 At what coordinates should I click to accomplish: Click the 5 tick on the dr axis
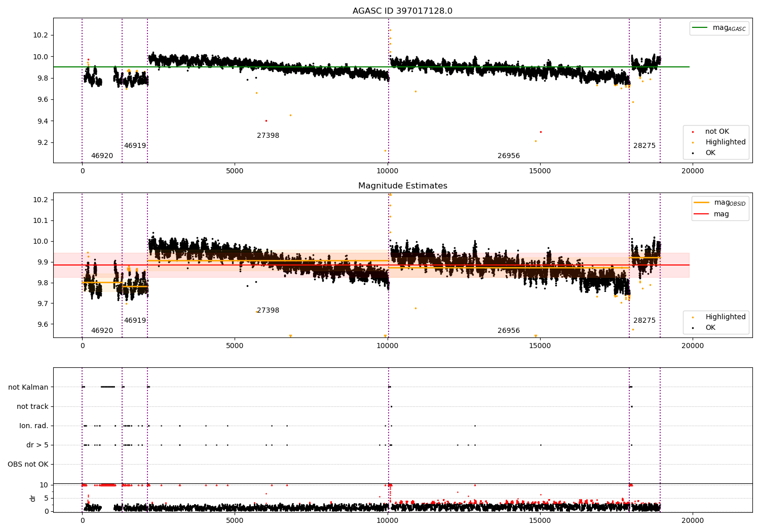[47, 499]
